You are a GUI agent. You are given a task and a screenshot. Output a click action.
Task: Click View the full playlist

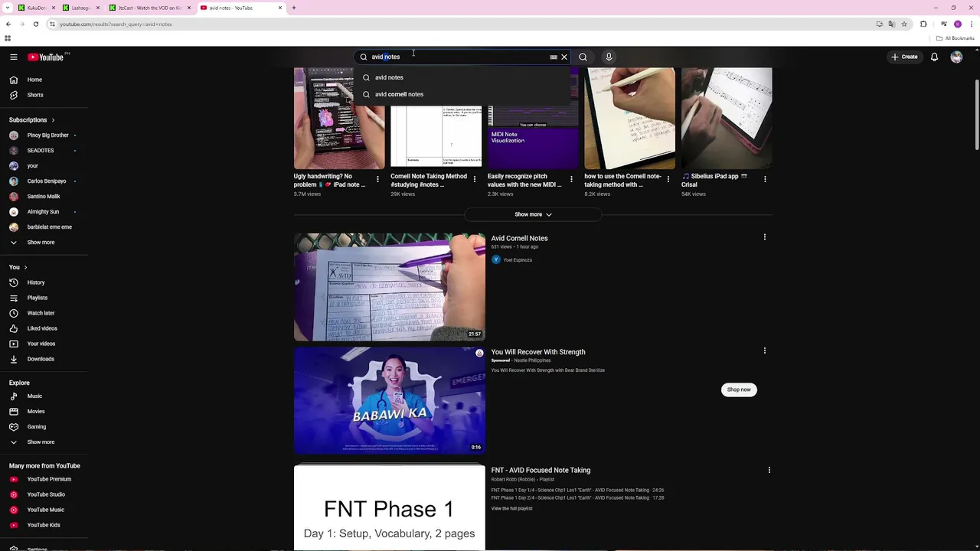pos(511,509)
